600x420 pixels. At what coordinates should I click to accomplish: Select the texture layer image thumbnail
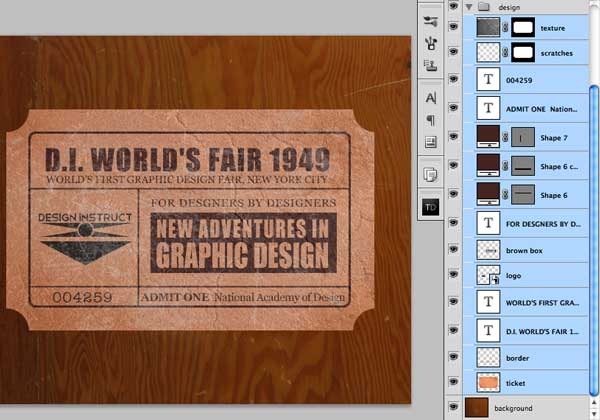point(488,27)
